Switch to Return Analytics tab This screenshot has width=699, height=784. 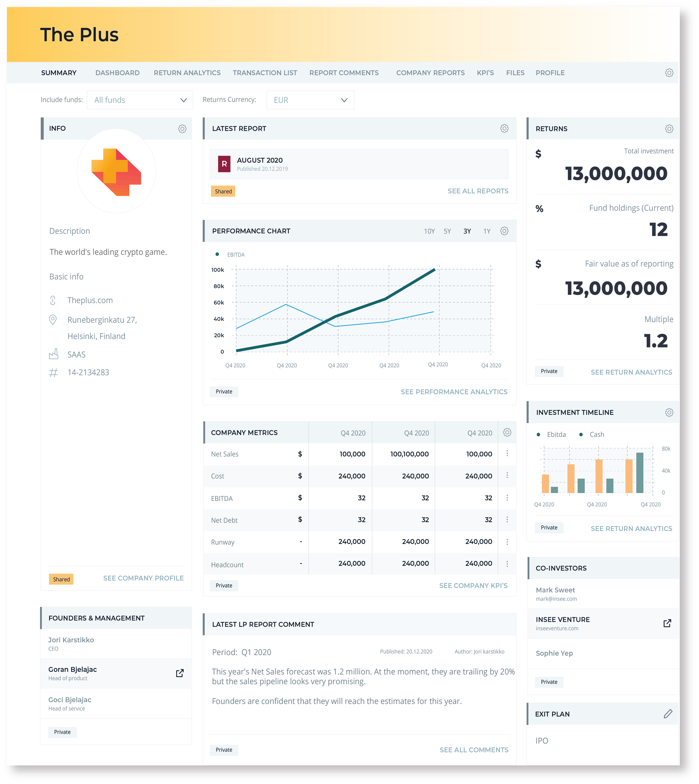point(187,73)
